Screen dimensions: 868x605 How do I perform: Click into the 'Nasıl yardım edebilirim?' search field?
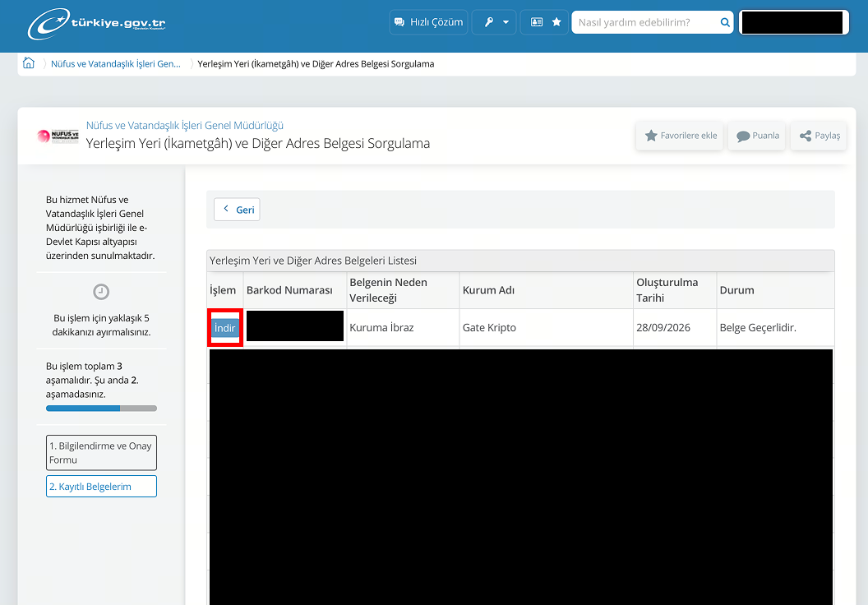click(645, 22)
